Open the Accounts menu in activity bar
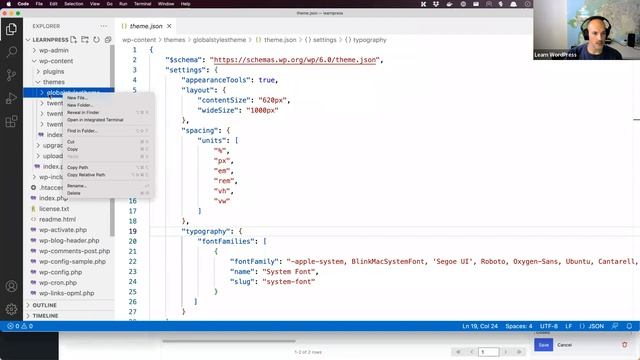 tap(11, 286)
